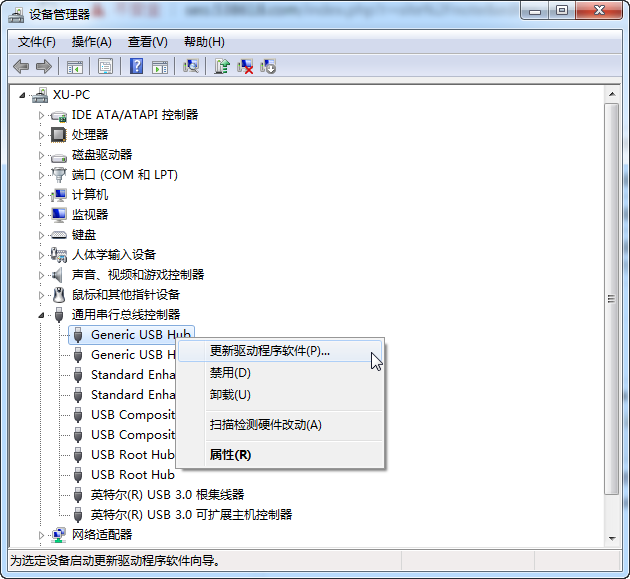Screen dimensions: 630x579
Task: Expand the 鼠标和其他指针设备 node
Action: click(41, 295)
